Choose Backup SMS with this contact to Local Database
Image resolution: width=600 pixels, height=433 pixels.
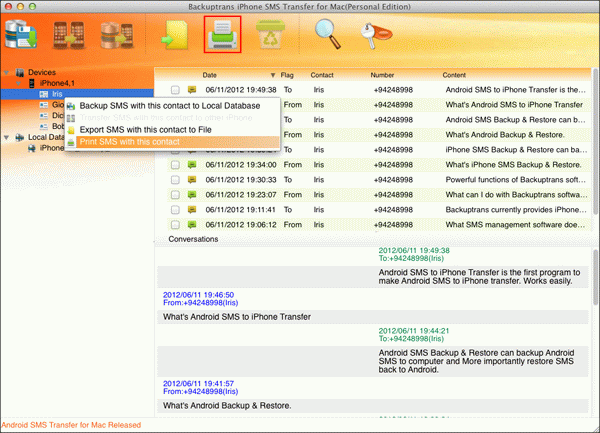point(172,106)
